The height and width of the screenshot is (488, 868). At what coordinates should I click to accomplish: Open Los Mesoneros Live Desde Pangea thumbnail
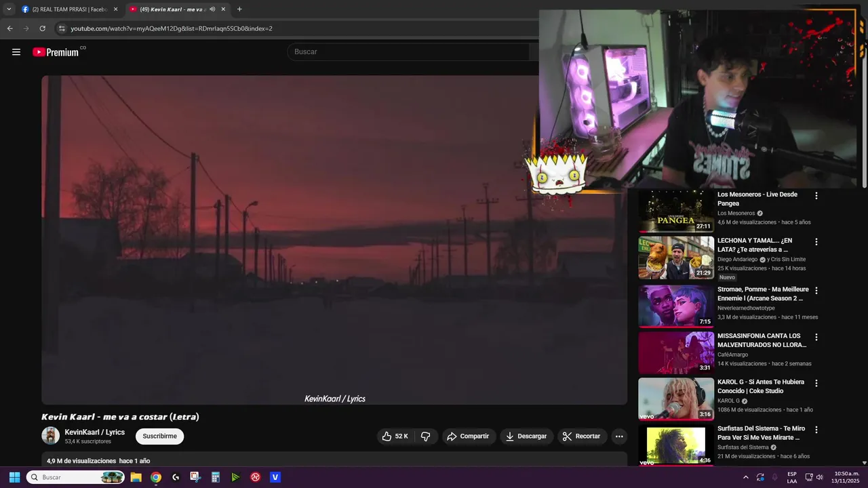tap(676, 211)
